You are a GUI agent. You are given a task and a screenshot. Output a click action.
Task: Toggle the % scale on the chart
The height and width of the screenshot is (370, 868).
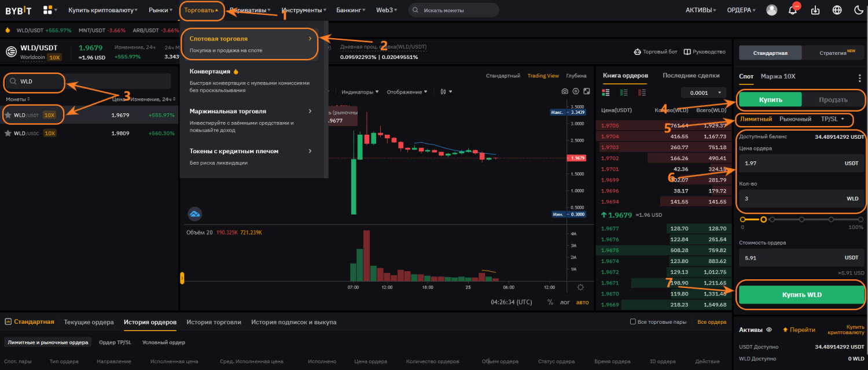(550, 302)
